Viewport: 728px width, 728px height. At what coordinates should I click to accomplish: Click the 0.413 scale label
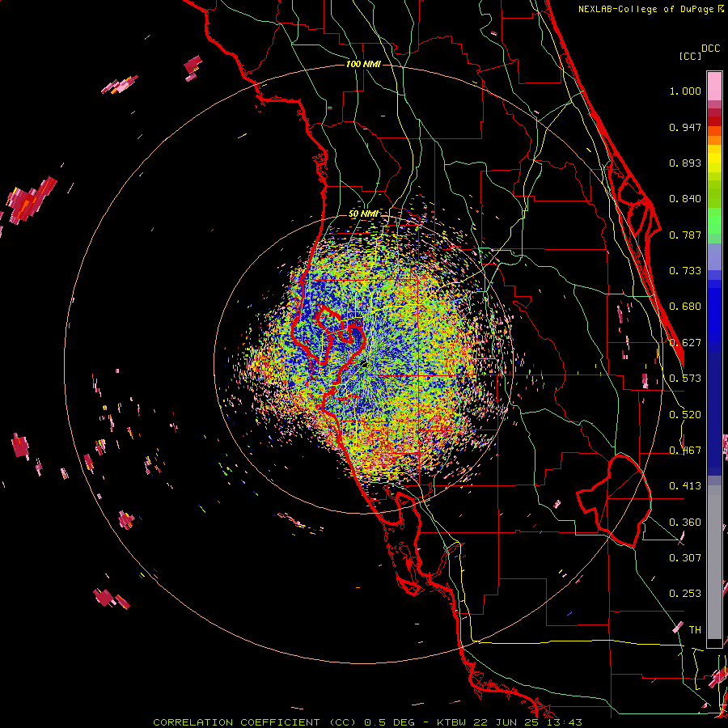point(685,486)
